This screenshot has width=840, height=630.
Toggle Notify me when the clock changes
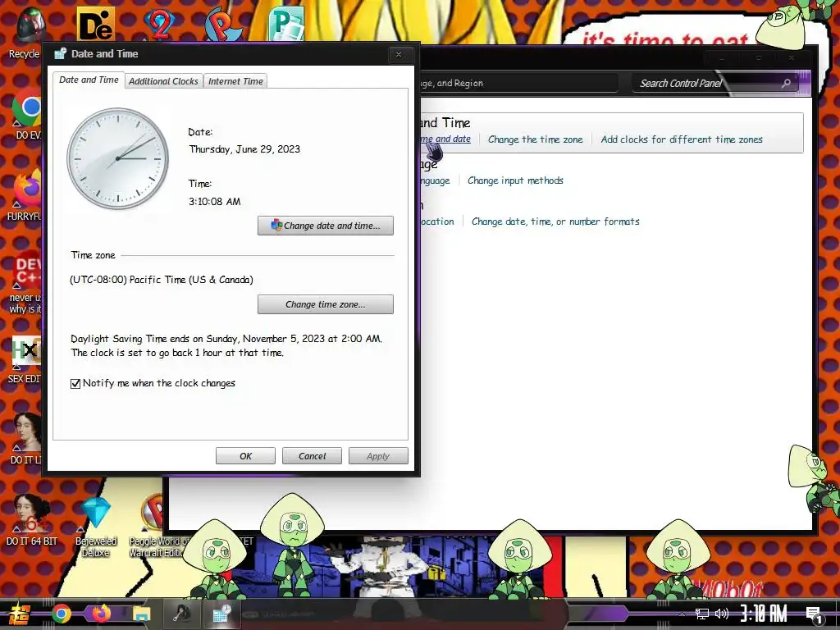75,384
